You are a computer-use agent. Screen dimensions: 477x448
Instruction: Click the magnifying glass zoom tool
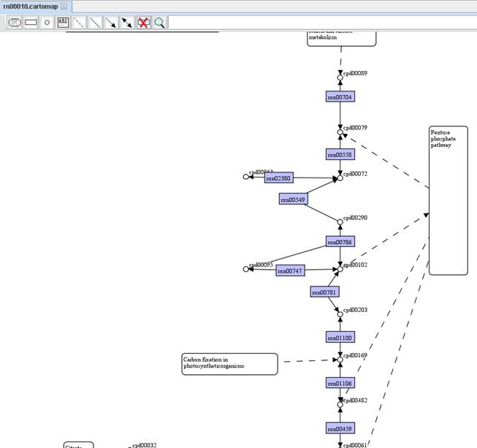coord(160,23)
